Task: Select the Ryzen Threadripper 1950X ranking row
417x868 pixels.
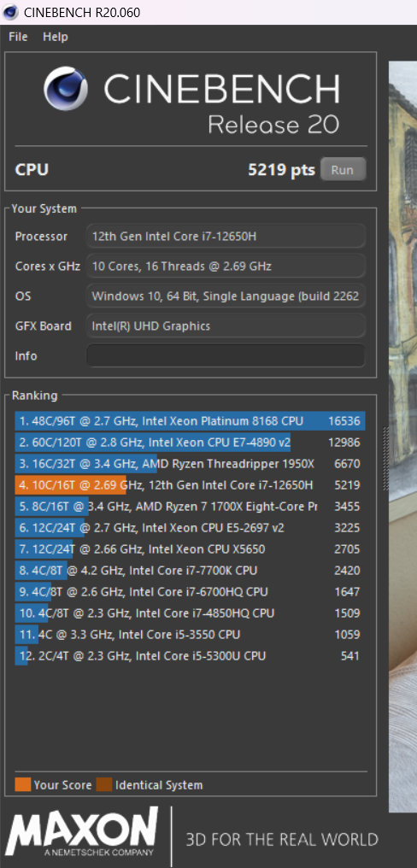Action: tap(190, 464)
